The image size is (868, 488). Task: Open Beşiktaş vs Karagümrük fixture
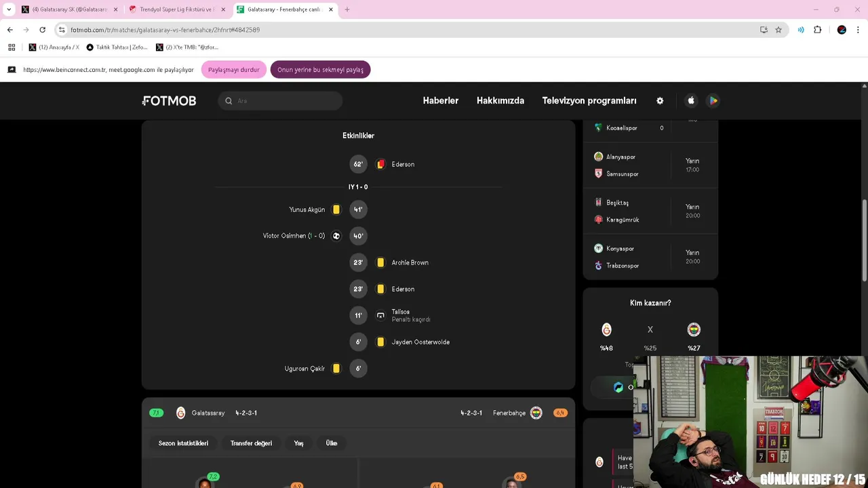tap(650, 211)
